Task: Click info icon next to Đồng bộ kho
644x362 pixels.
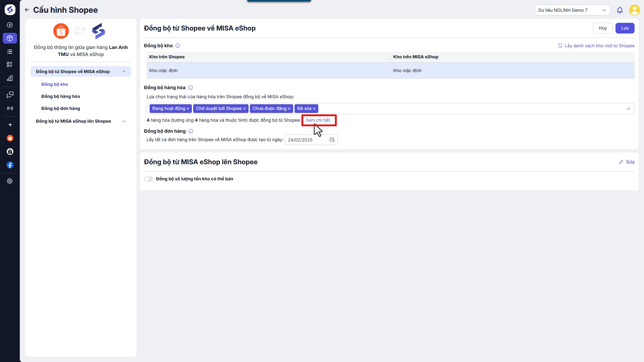Action: [178, 46]
